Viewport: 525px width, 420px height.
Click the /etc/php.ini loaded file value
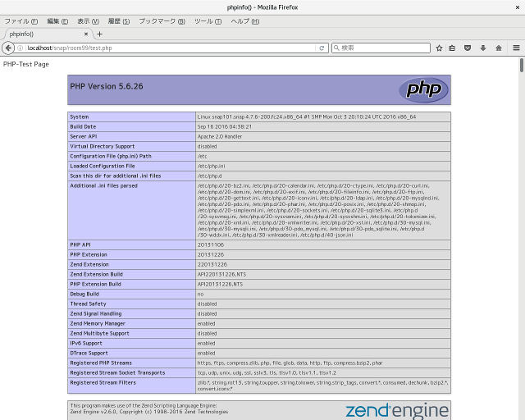click(x=212, y=167)
